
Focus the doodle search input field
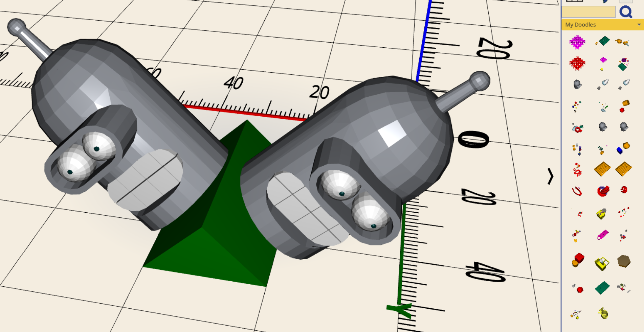589,12
